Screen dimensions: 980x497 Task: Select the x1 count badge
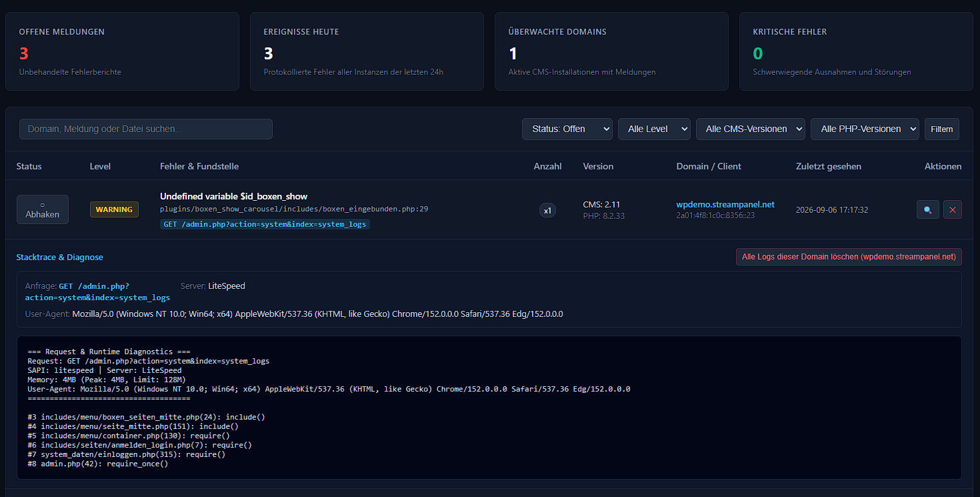pos(547,210)
